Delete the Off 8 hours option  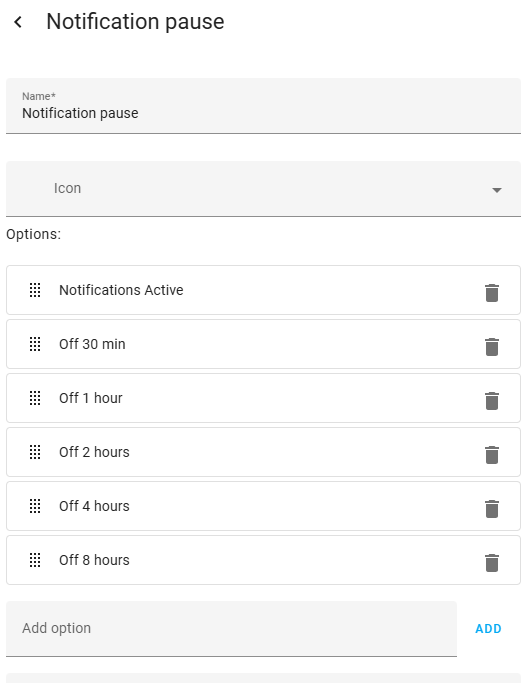pyautogui.click(x=491, y=562)
